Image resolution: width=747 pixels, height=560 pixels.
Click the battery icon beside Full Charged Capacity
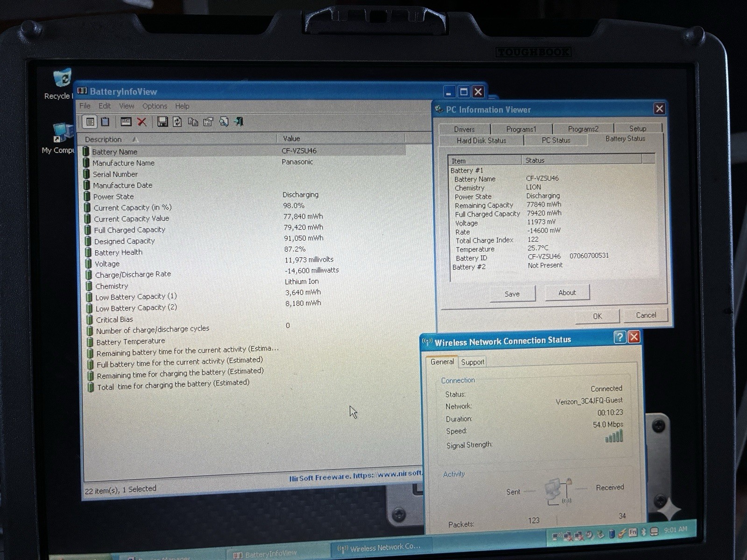[88, 230]
